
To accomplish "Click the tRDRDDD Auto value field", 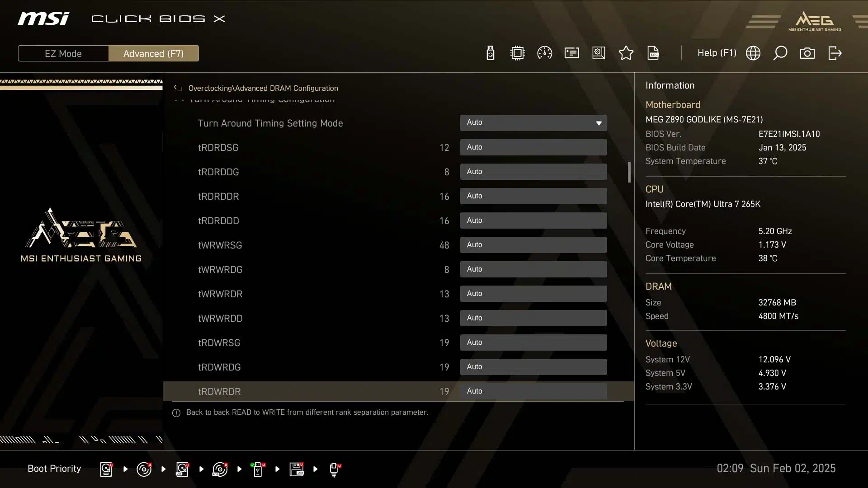I will coord(533,221).
